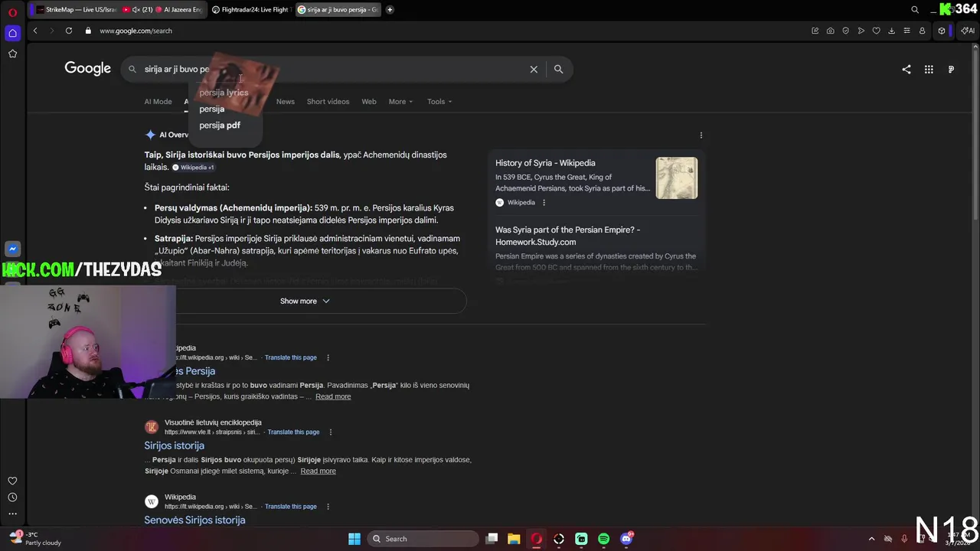Screen dimensions: 980x551
Task: Click the Windows taskbar Search box
Action: tap(421, 539)
